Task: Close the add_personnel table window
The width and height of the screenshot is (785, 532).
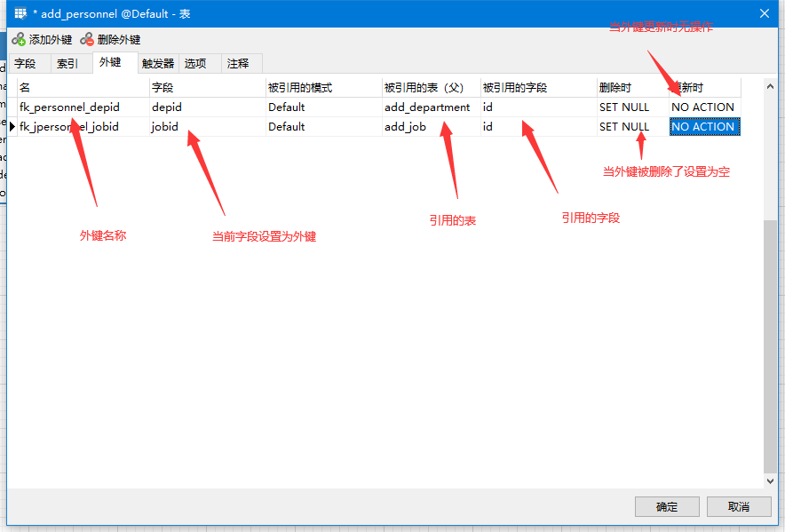Action: [x=764, y=13]
